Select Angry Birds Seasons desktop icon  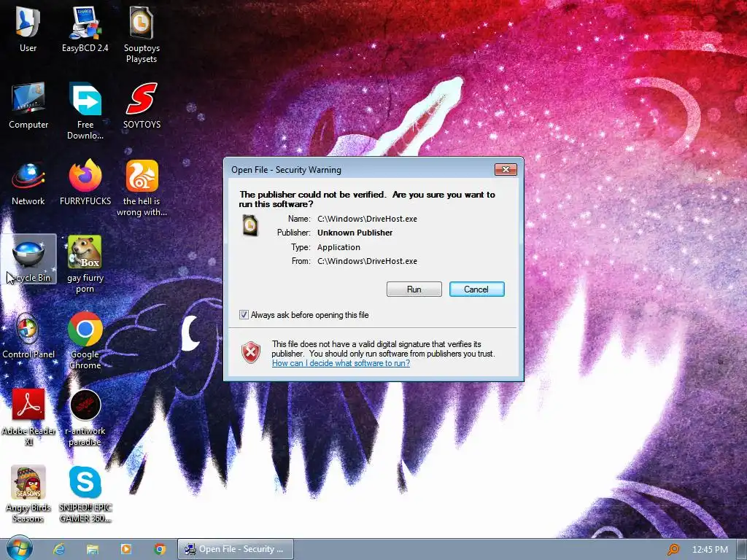(28, 494)
